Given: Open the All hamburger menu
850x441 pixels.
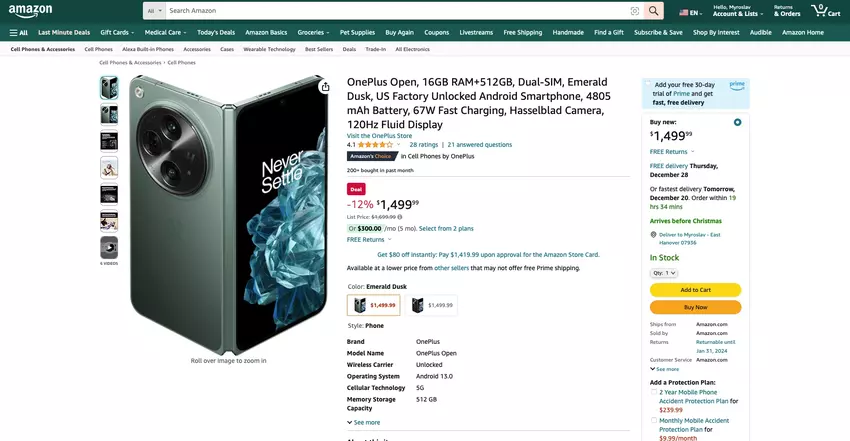Looking at the screenshot, I should coord(18,33).
